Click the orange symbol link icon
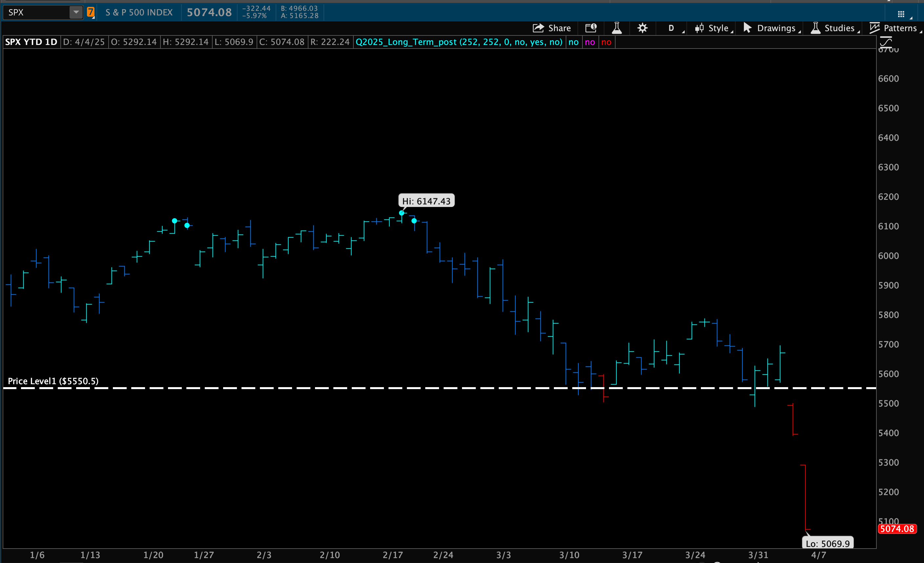The width and height of the screenshot is (924, 563). (90, 12)
